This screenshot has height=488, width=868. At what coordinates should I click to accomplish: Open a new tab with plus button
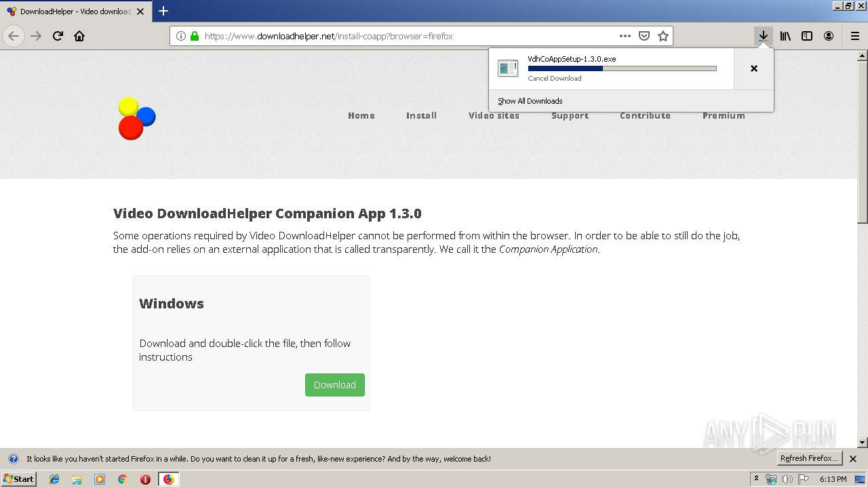(x=163, y=11)
